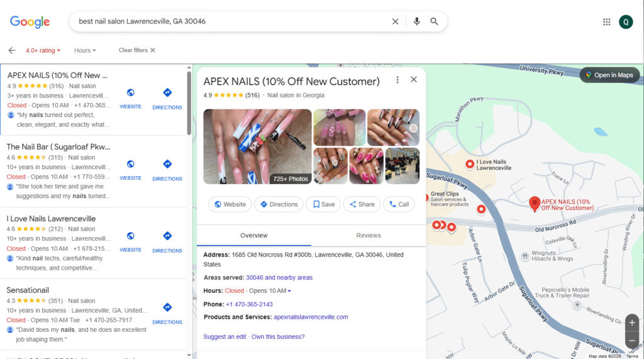This screenshot has height=359, width=644.
Task: Clear the search box text with X icon
Action: coord(396,21)
